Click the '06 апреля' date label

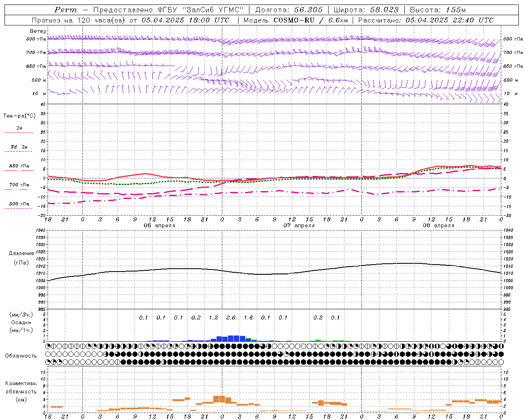(x=160, y=226)
